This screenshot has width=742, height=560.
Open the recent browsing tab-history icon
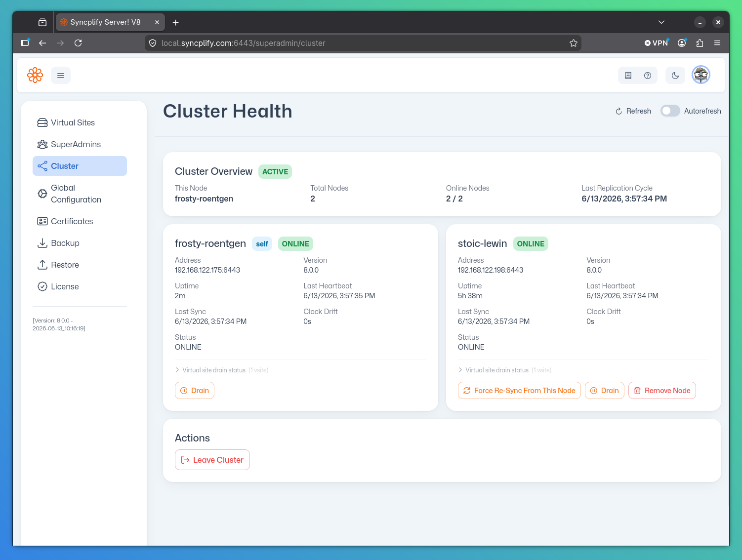pyautogui.click(x=42, y=22)
